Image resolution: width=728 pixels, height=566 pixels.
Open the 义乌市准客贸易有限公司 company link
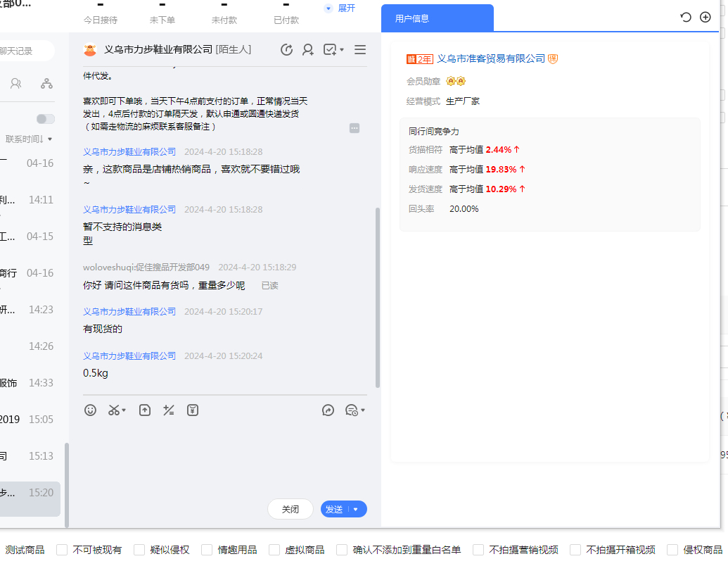click(491, 58)
